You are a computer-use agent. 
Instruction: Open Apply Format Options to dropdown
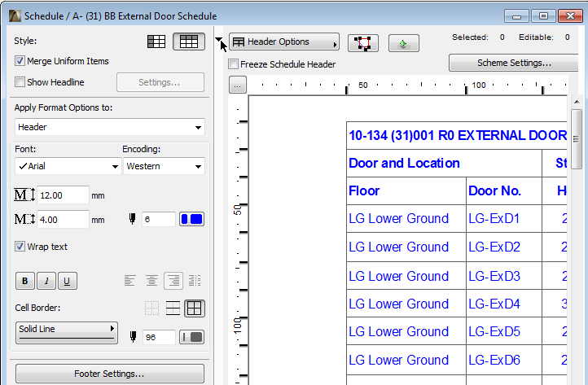click(110, 127)
